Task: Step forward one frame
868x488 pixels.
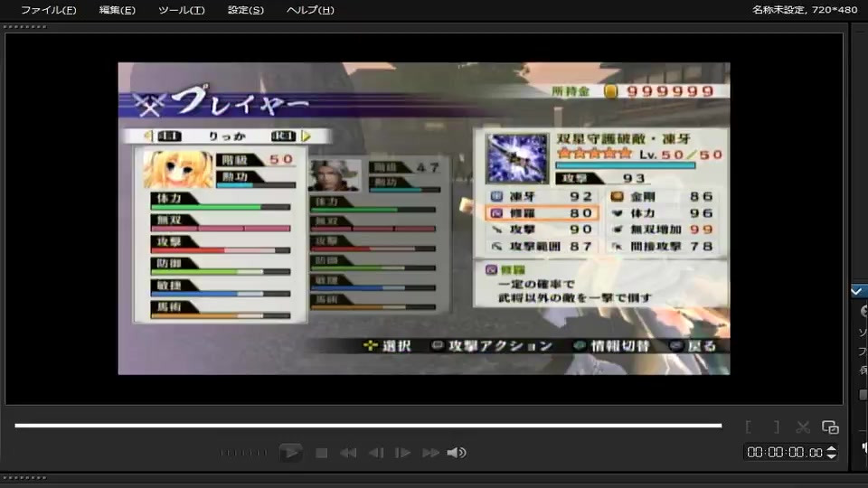Action: click(402, 453)
